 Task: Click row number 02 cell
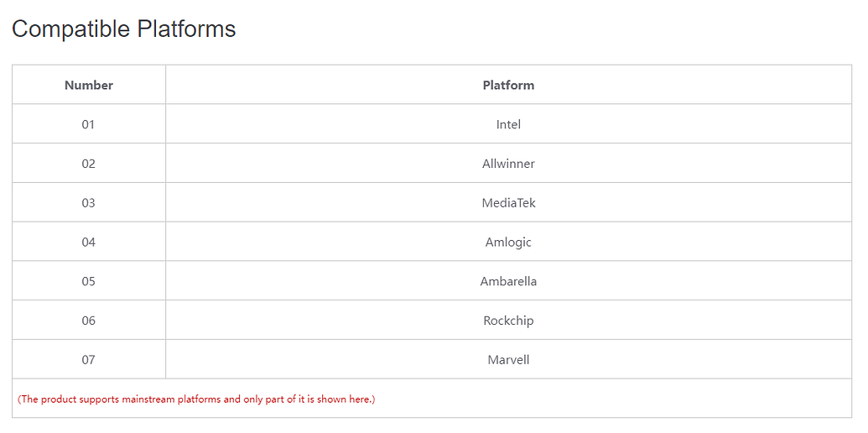(x=89, y=164)
